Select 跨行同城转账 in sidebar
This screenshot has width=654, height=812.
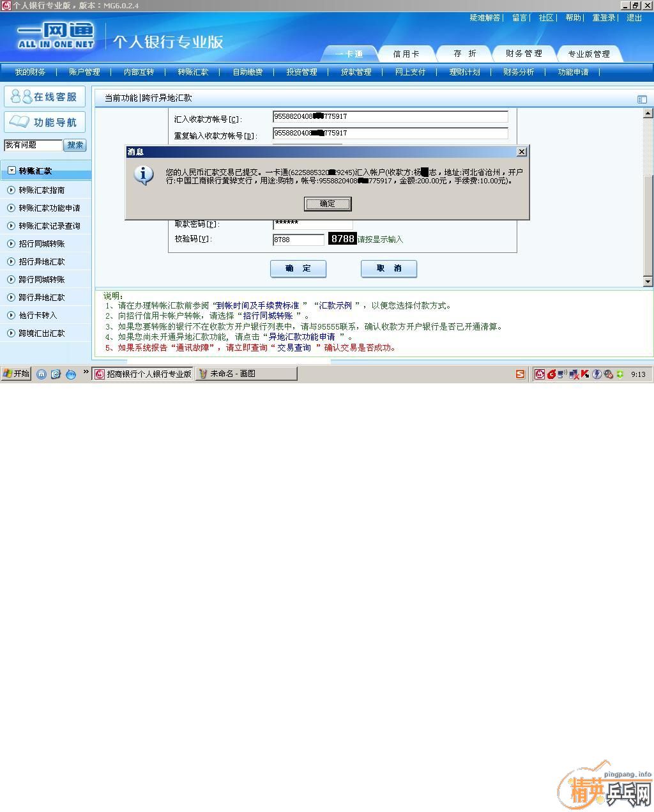(42, 279)
